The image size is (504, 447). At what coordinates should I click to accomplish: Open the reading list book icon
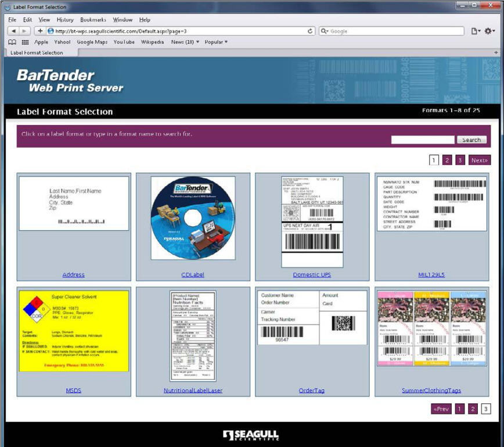12,42
